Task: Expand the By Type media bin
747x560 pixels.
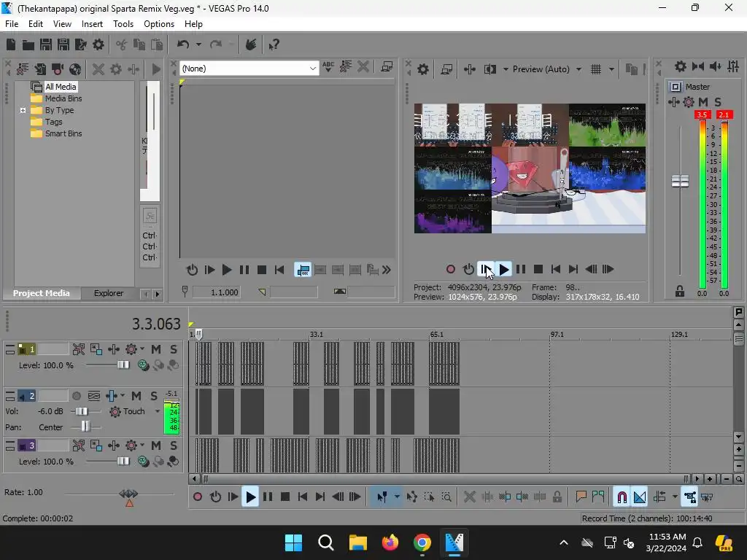Action: pyautogui.click(x=23, y=111)
